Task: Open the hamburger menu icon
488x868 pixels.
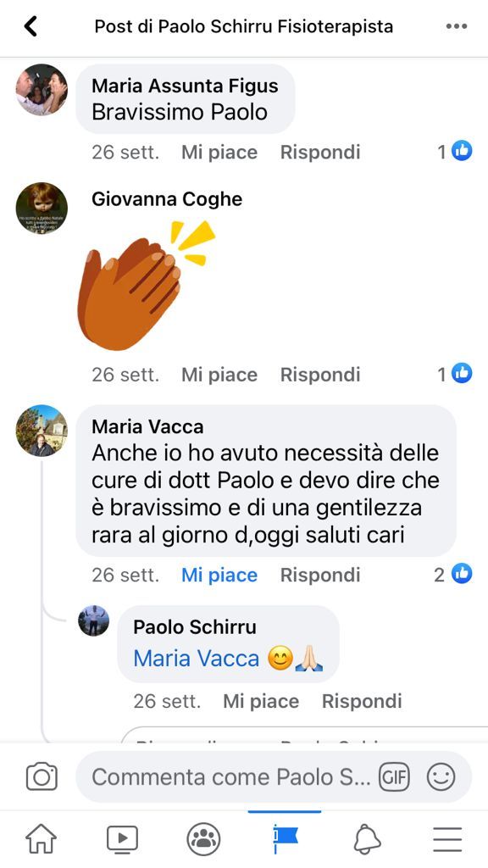Action: (447, 839)
